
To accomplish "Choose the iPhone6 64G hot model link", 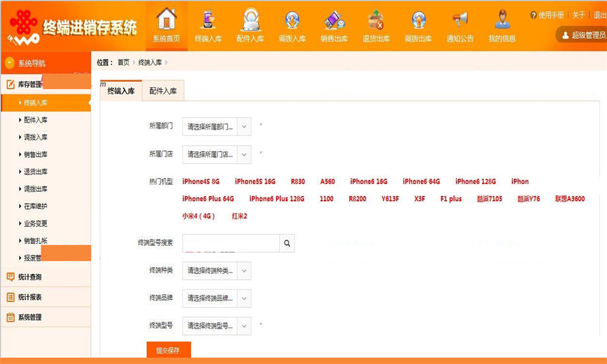I will pos(421,181).
